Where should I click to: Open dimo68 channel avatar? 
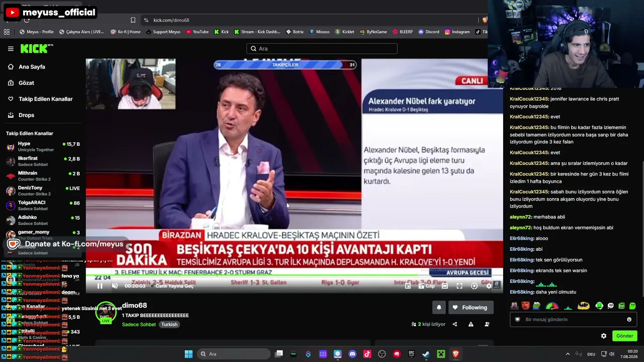[106, 313]
